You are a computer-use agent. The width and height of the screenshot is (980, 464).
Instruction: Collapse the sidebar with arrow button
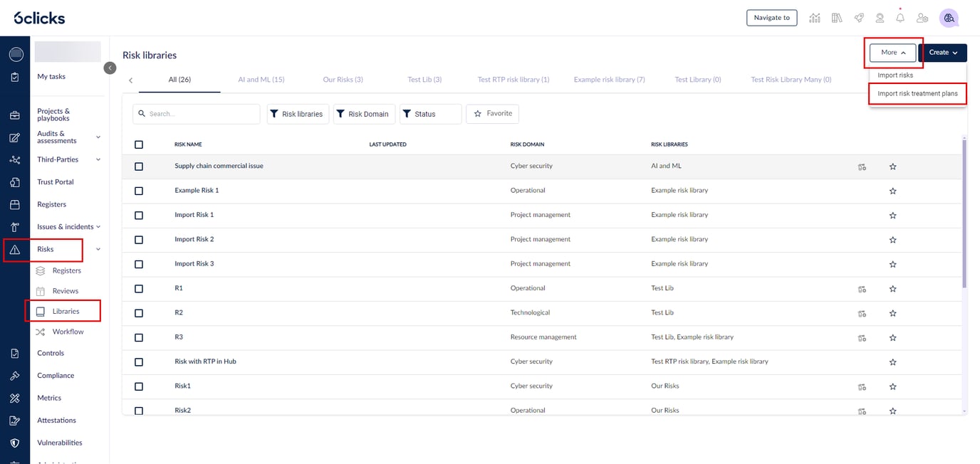click(110, 68)
